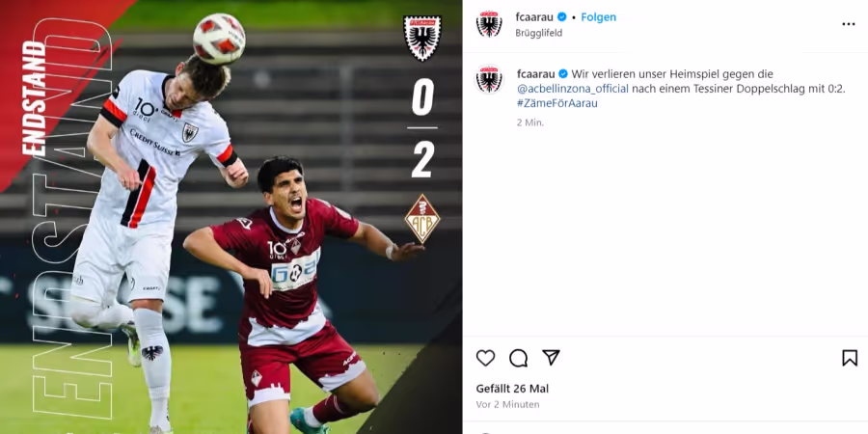The image size is (868, 434).
Task: Open comments with the speech bubble icon
Action: [518, 358]
